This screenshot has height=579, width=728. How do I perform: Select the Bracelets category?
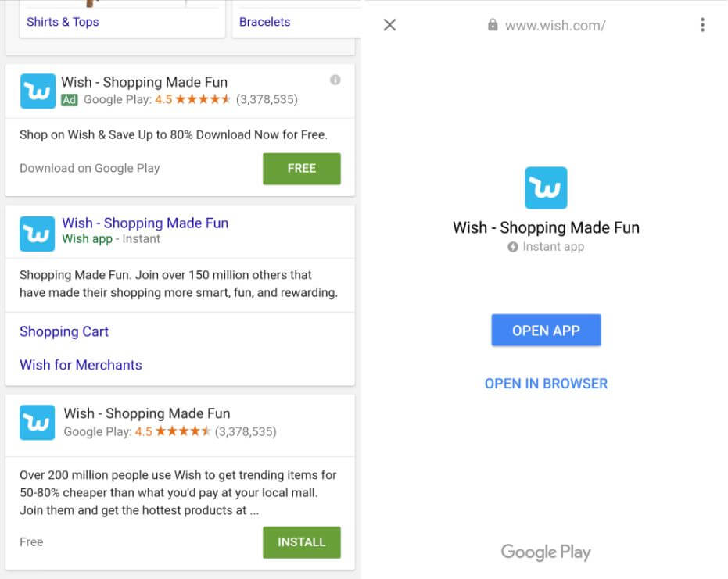pyautogui.click(x=264, y=22)
